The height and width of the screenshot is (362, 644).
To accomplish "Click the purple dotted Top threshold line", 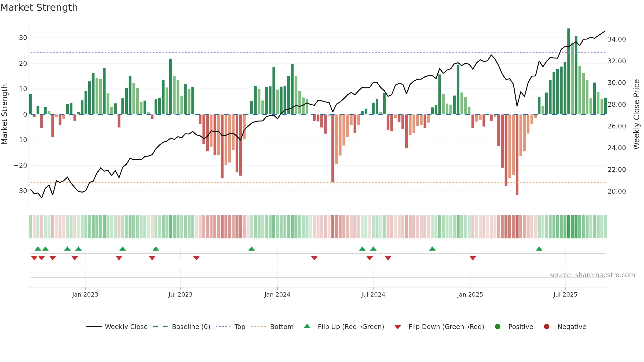I will [x=318, y=53].
